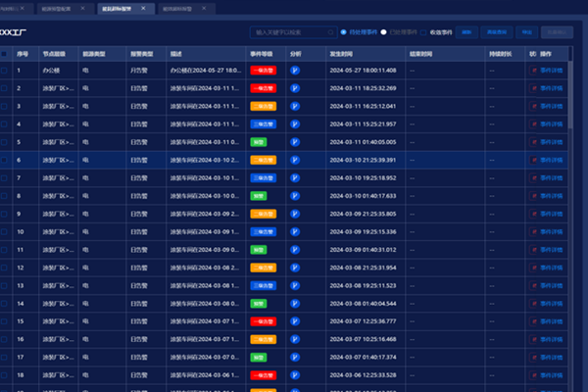
Task: Open 事件详情 link for row 12
Action: 553,267
